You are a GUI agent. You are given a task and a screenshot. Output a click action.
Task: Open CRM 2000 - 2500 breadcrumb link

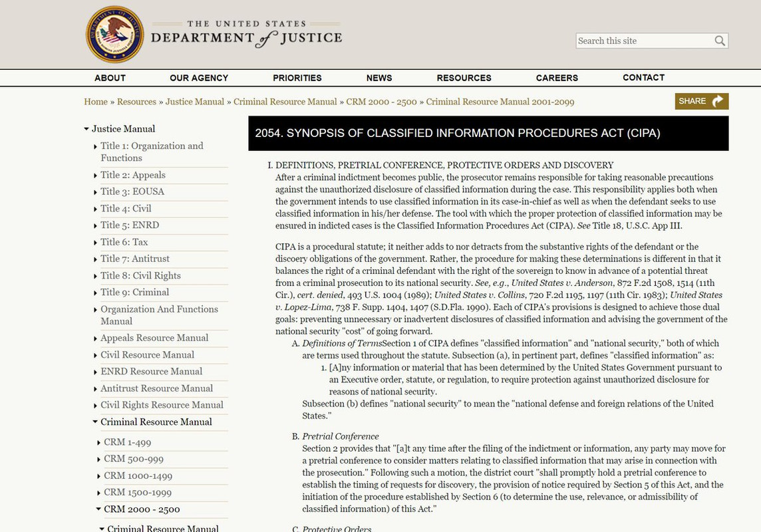(381, 101)
